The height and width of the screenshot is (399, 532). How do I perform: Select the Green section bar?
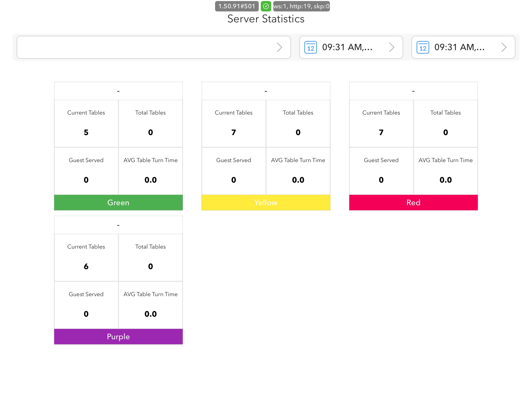(118, 202)
